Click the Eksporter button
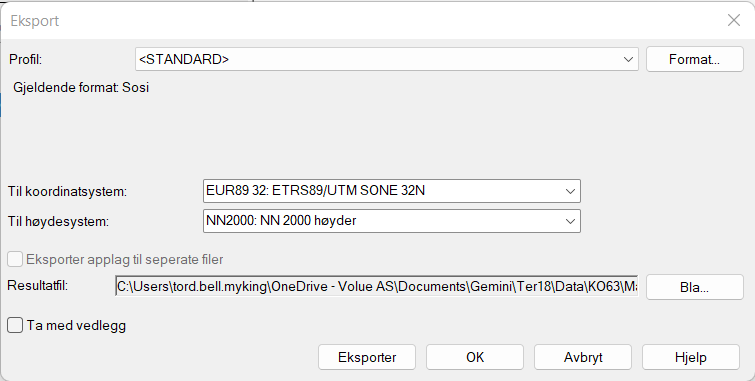The width and height of the screenshot is (755, 381). point(367,357)
